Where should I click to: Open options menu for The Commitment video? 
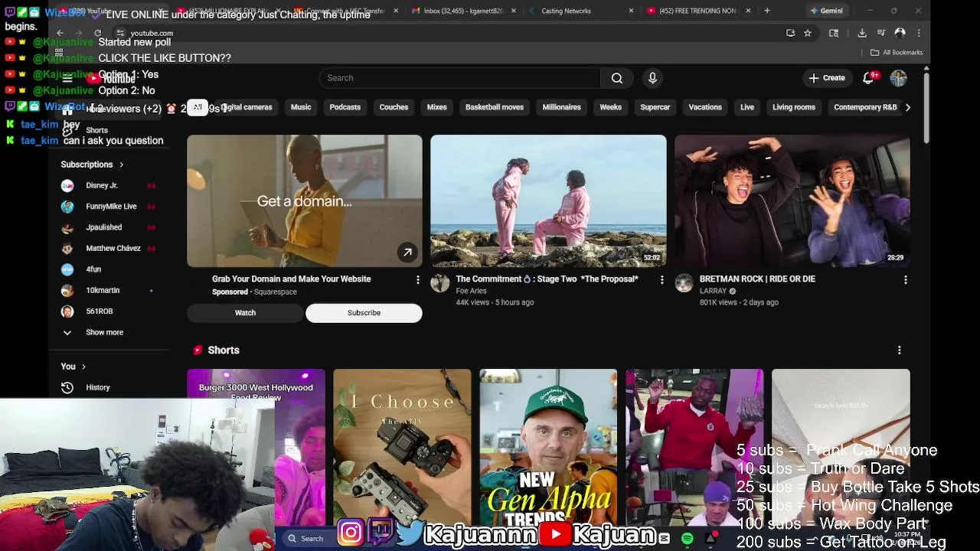tap(661, 280)
